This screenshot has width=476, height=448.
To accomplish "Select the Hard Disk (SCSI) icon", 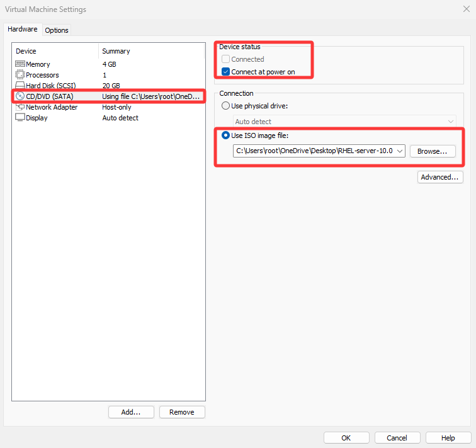I will [20, 86].
